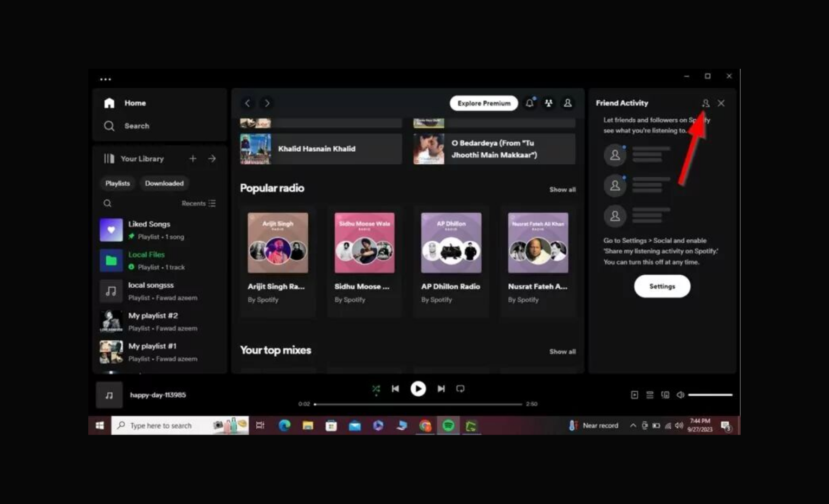
Task: Open Windows notification center icon
Action: coord(726,426)
